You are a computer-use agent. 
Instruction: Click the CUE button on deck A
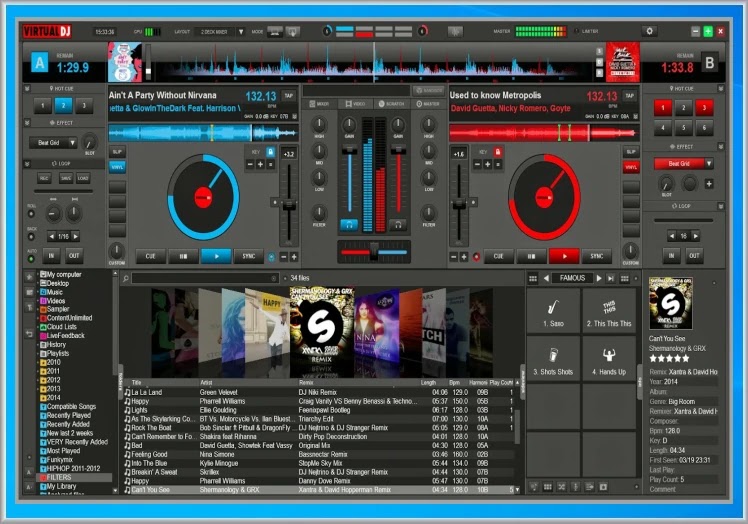tap(150, 256)
